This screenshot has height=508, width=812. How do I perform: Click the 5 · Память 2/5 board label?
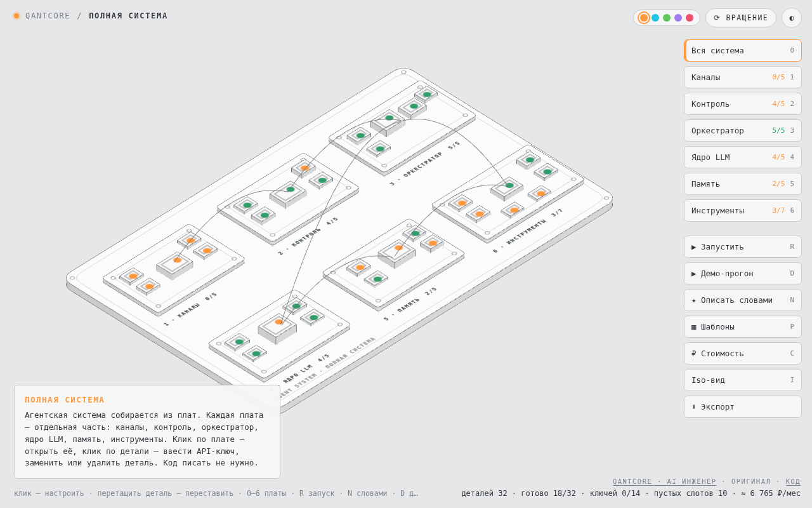coord(410,304)
